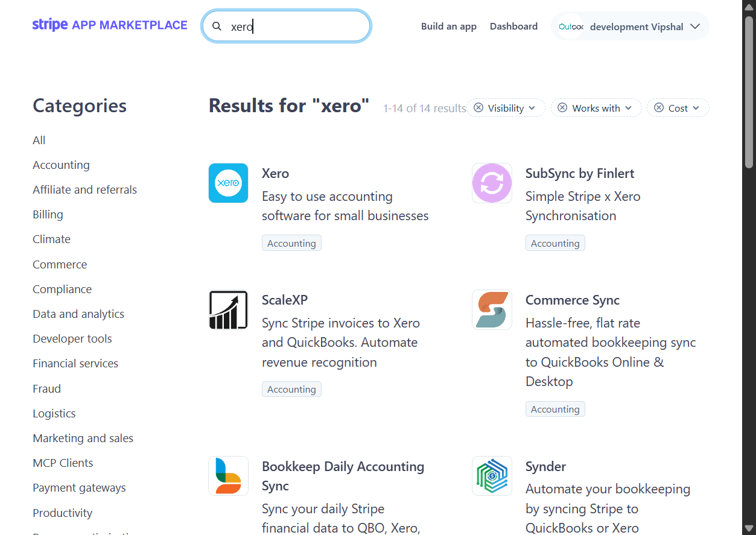Viewport: 756px width, 535px height.
Task: Go to the Dashboard link
Action: click(513, 27)
